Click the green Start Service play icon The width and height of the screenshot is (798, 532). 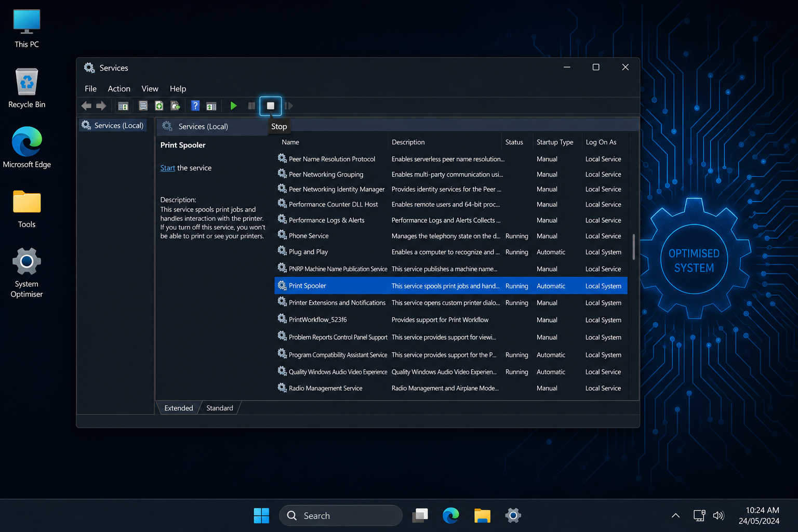tap(233, 106)
